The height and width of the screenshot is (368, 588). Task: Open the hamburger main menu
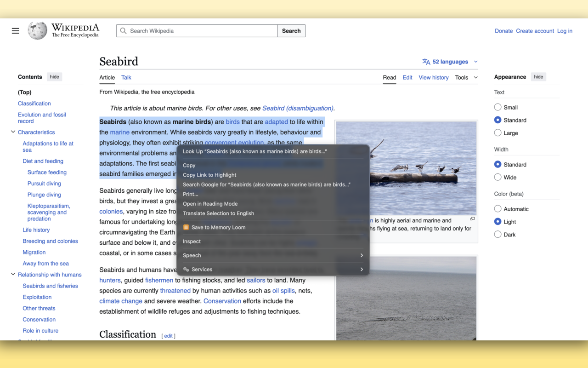pyautogui.click(x=16, y=31)
